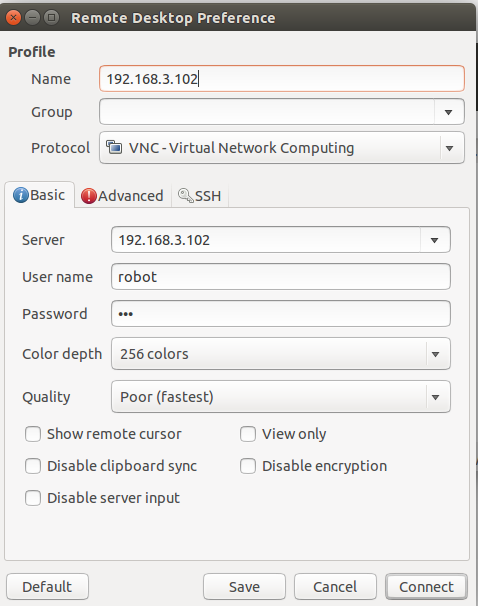The image size is (478, 606).
Task: Click the Connect button
Action: click(x=426, y=587)
